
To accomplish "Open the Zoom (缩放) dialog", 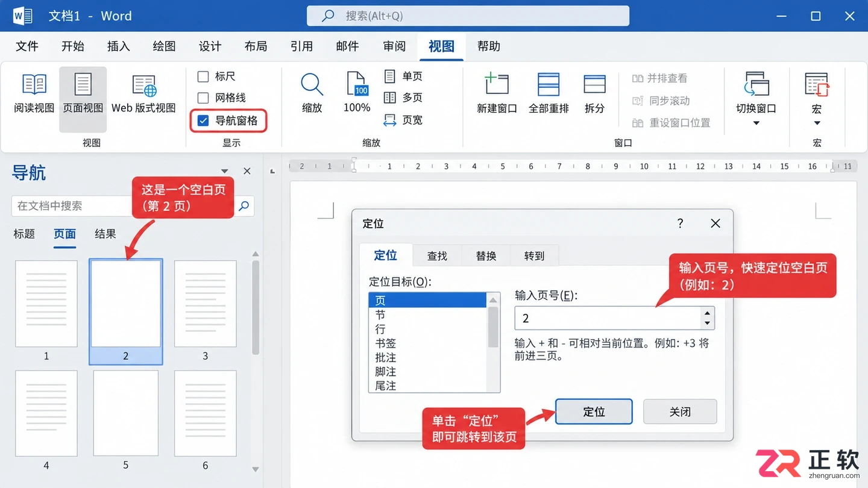I will [312, 93].
